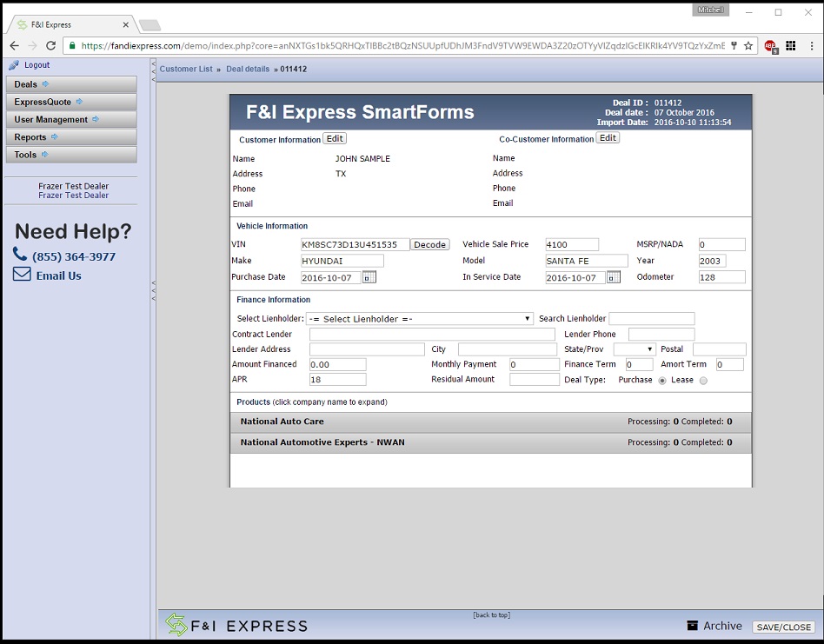Click the Search Lienholder field
Image resolution: width=824 pixels, height=644 pixels.
652,318
